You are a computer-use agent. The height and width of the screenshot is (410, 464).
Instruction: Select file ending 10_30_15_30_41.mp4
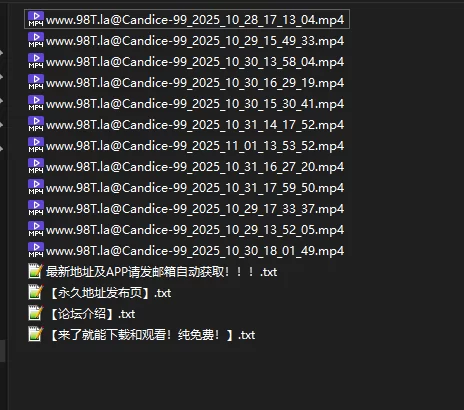195,104
